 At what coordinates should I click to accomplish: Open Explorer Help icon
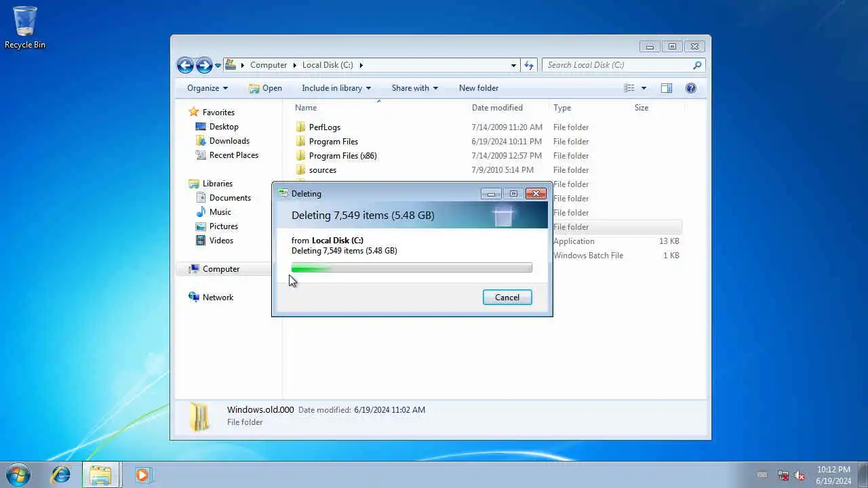coord(691,88)
